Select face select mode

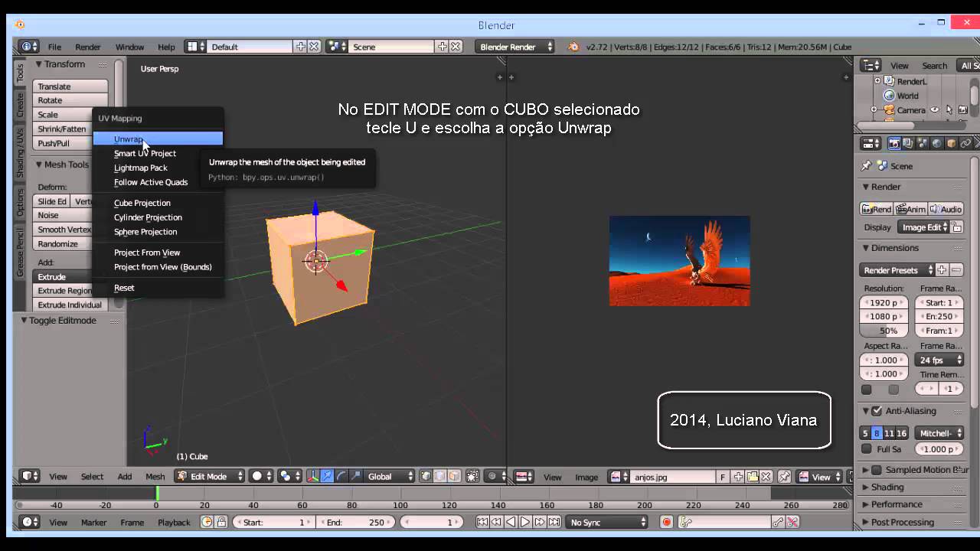point(454,476)
